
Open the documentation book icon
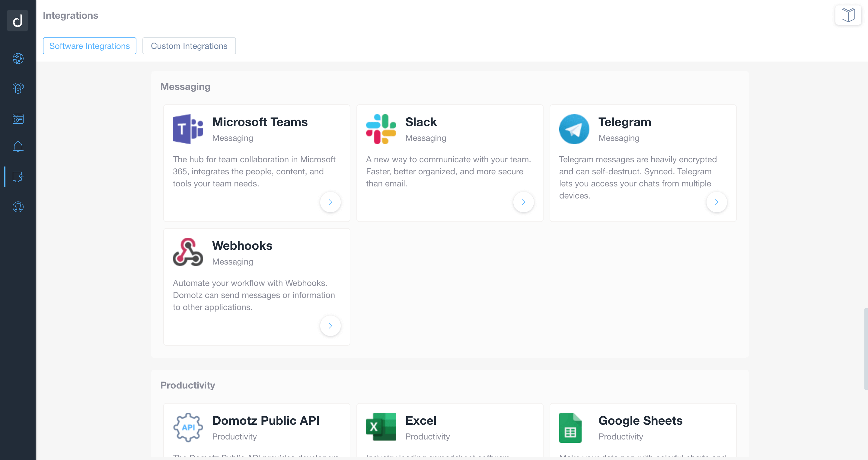848,15
